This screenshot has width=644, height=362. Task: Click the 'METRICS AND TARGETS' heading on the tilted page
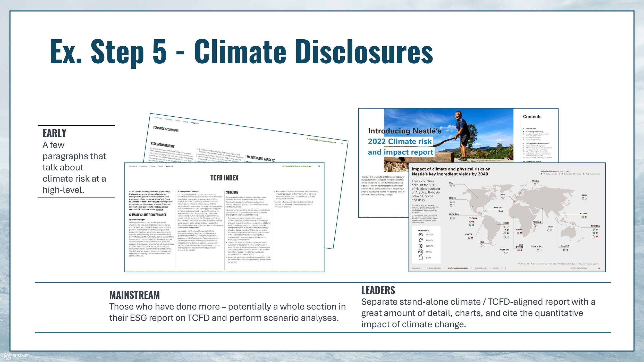261,158
